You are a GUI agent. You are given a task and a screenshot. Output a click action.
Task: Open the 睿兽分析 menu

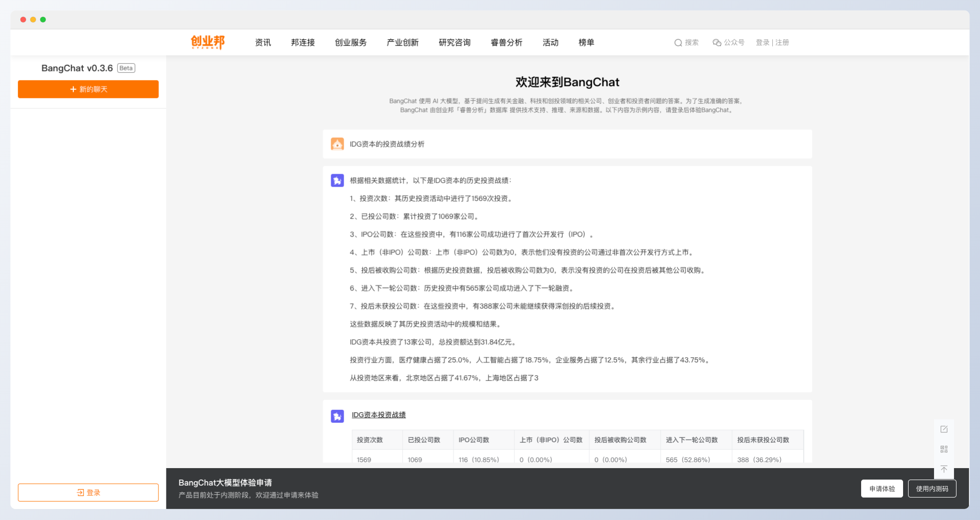click(x=506, y=42)
